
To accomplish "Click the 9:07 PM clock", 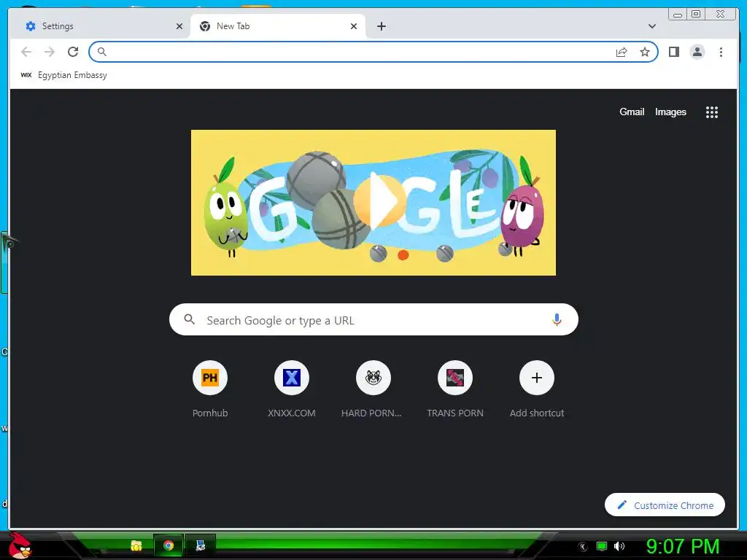I will click(683, 546).
